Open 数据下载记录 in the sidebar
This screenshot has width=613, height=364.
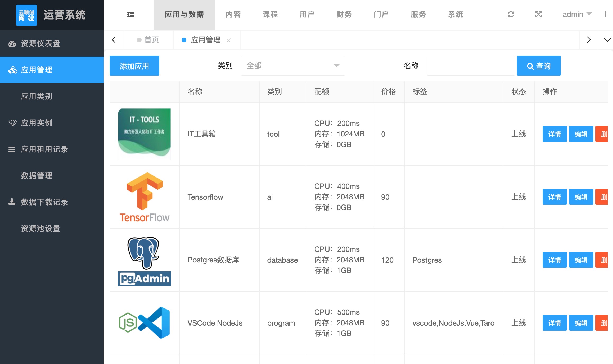(x=52, y=202)
